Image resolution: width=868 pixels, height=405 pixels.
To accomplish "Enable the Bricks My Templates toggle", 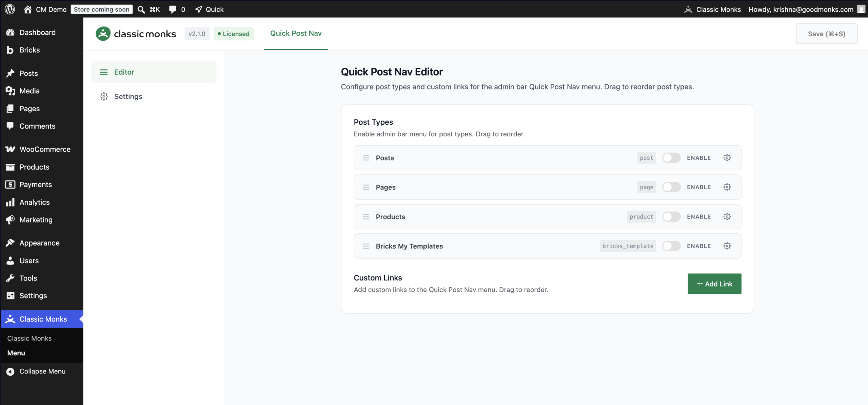I will (x=671, y=246).
